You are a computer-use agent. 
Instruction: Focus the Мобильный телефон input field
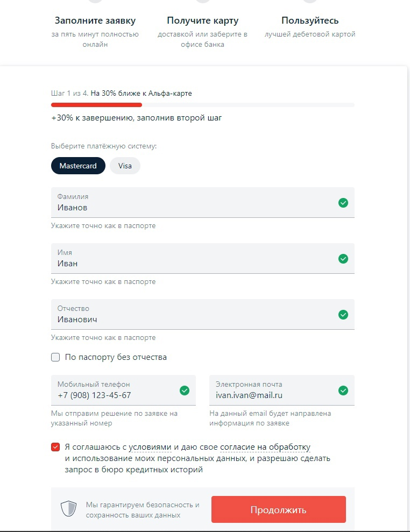[124, 390]
